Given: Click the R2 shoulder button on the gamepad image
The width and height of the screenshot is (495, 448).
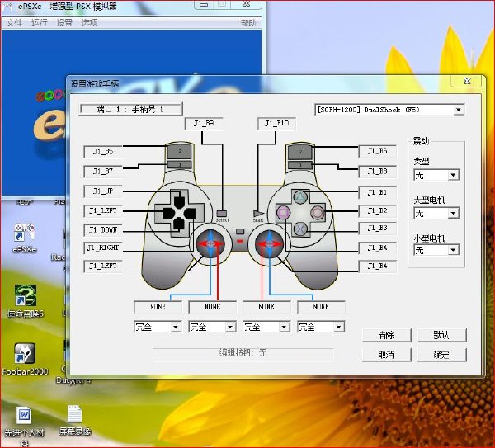Looking at the screenshot, I should click(x=300, y=152).
